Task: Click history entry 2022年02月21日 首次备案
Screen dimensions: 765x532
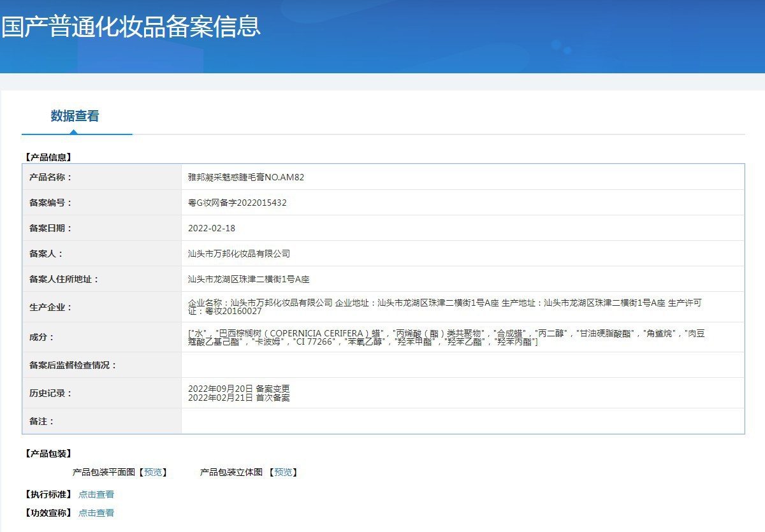Action: tap(239, 398)
